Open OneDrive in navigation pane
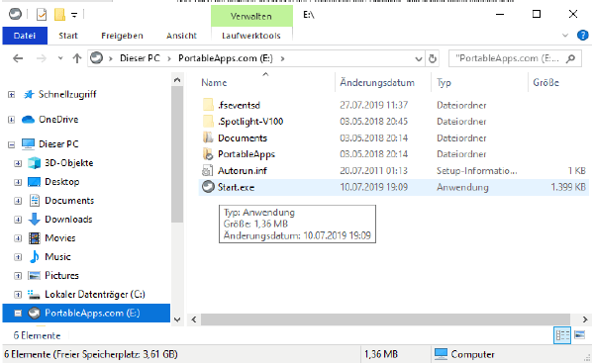 point(58,120)
